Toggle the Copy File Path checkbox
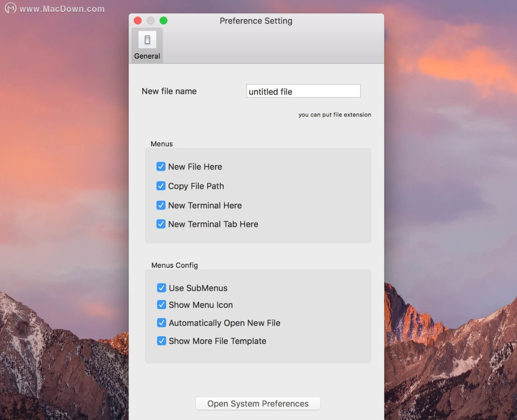The image size is (517, 420). tap(161, 186)
